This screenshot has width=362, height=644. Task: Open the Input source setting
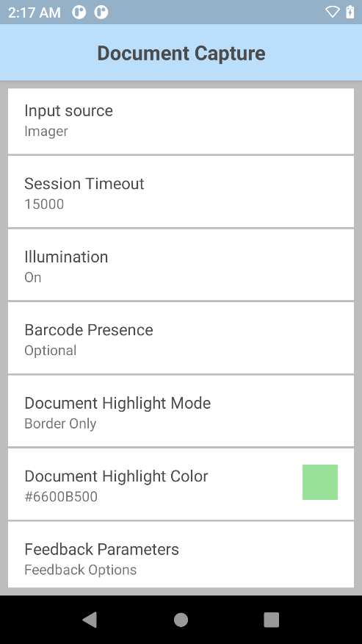coord(181,121)
